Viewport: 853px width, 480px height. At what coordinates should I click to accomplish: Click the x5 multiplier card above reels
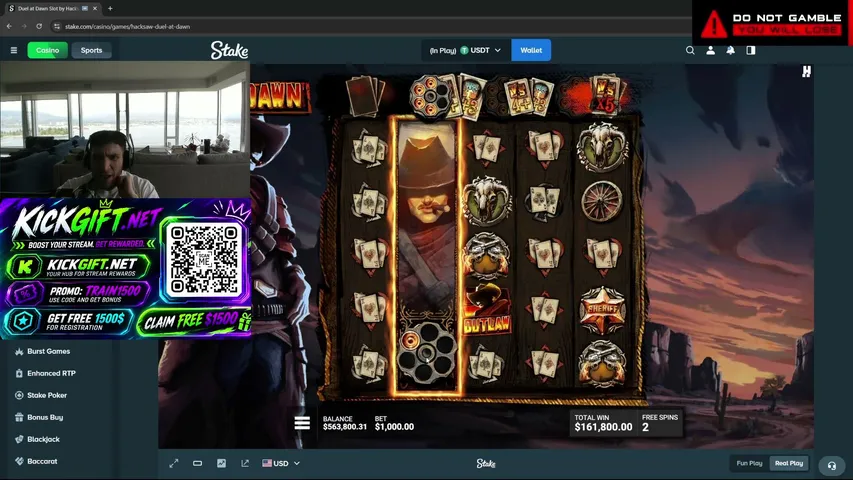click(x=605, y=95)
